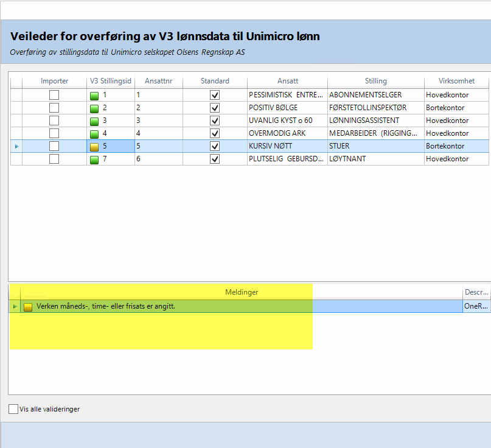The image size is (491, 448).
Task: Select the LØYTNANT position cell
Action: (x=375, y=159)
